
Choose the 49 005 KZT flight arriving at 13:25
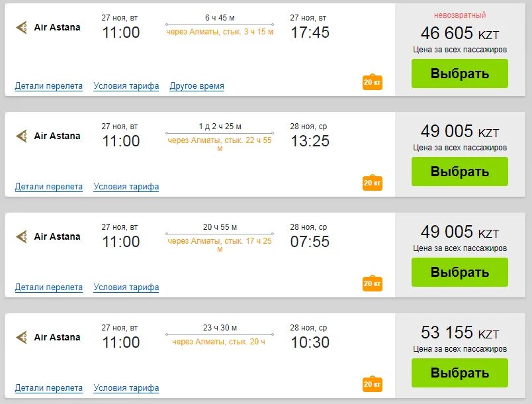[x=460, y=172]
